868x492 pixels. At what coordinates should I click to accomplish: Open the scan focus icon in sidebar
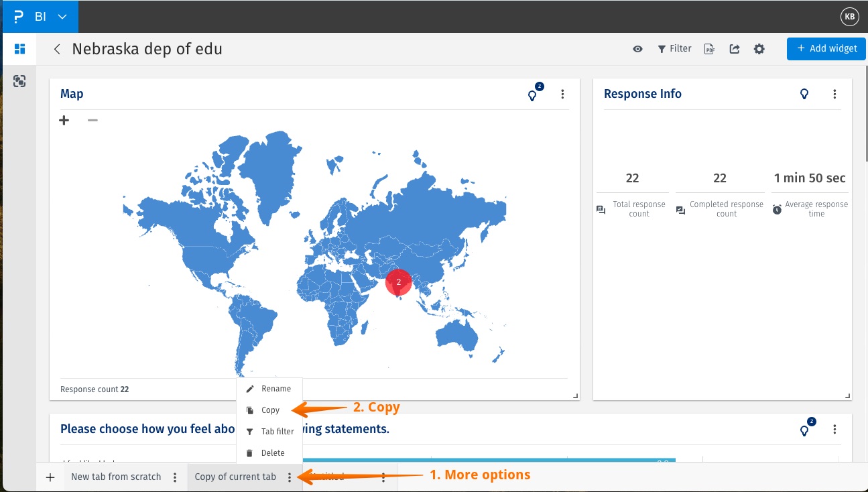pos(19,81)
